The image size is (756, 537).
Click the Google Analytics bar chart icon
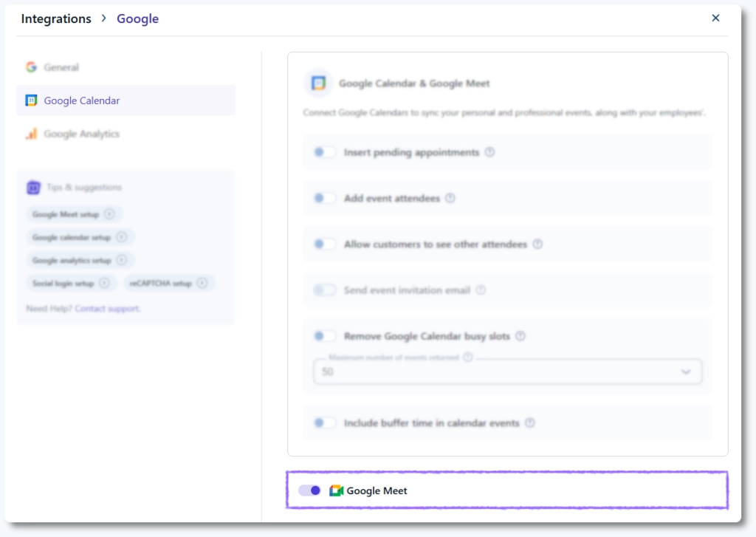click(31, 134)
